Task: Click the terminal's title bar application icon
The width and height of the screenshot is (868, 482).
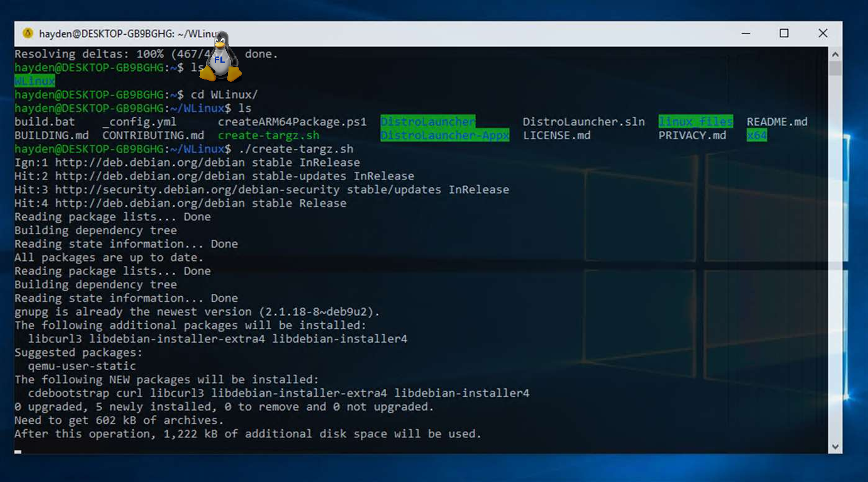Action: coord(27,33)
